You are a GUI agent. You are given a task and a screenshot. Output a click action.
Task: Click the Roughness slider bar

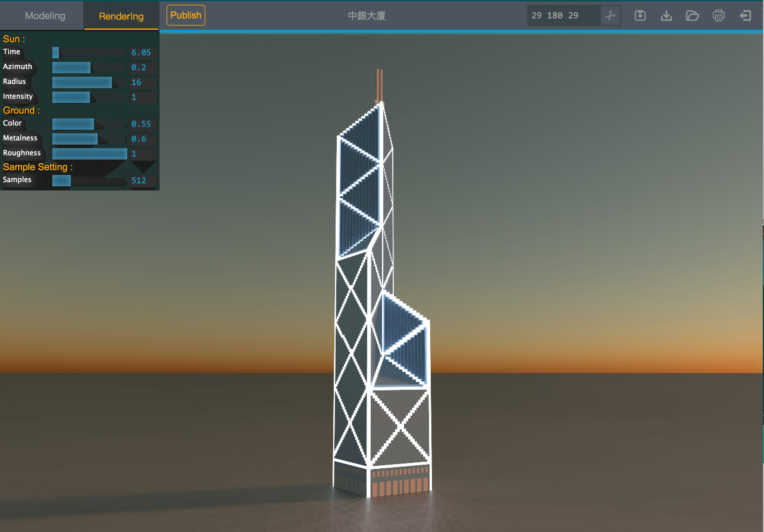(x=90, y=154)
